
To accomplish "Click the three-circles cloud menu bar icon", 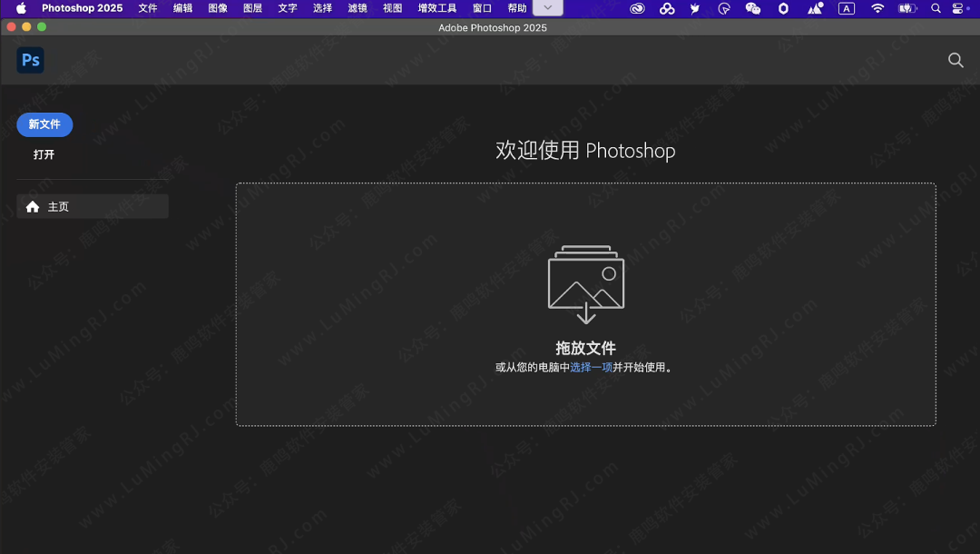I will [667, 8].
